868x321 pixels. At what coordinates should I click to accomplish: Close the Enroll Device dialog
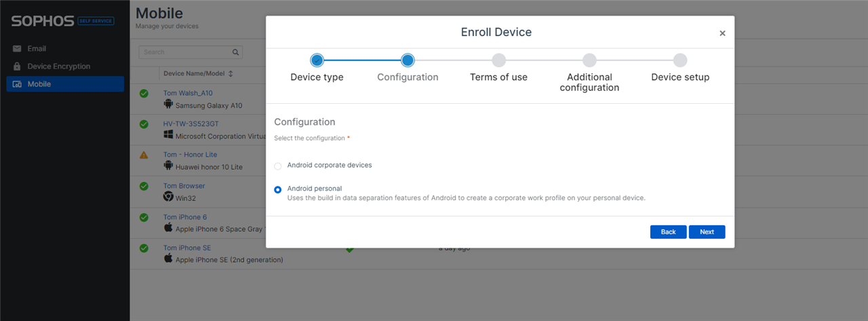click(722, 33)
